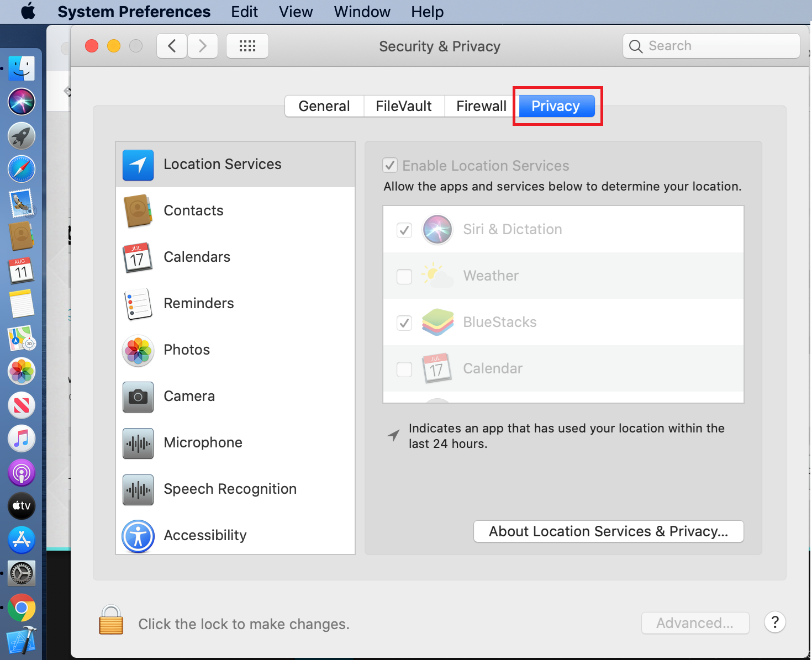Select Photos in the privacy list
Viewport: 812px width, 660px height.
pyautogui.click(x=235, y=350)
